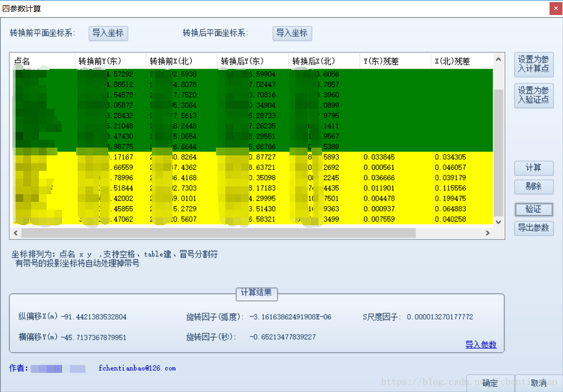Click the 旋转因子(弧度) value -3.16163862491908E-06
563x392 pixels.
point(291,317)
